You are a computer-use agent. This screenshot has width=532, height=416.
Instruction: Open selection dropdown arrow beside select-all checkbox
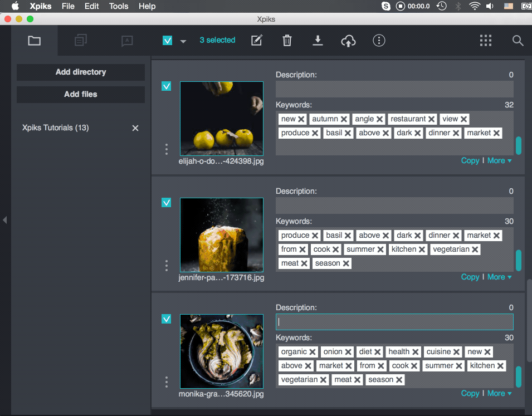pos(183,42)
